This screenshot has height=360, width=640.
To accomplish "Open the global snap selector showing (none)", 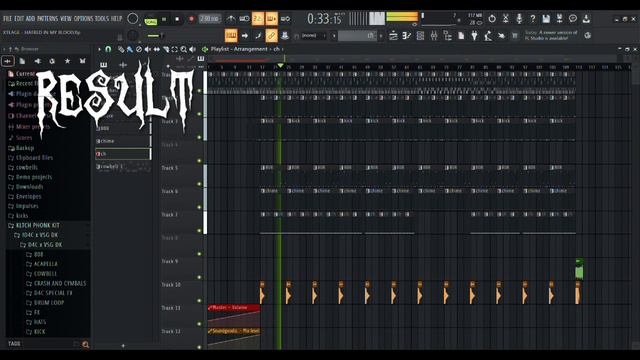I will click(313, 36).
